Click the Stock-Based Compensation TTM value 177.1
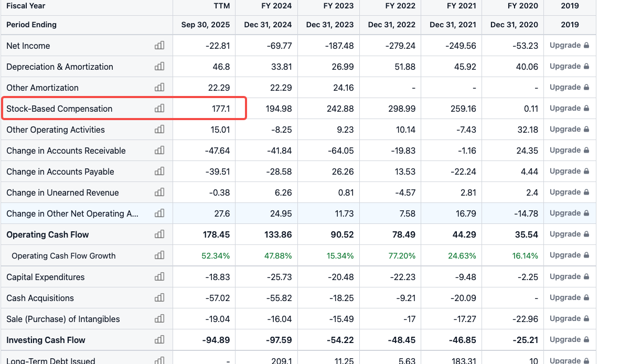This screenshot has width=620, height=364. pos(221,109)
